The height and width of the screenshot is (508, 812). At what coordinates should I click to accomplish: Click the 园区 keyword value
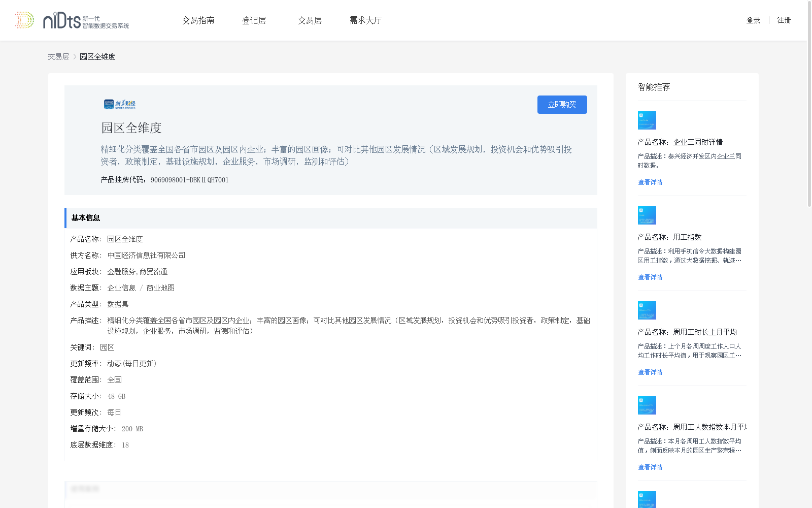pyautogui.click(x=107, y=347)
